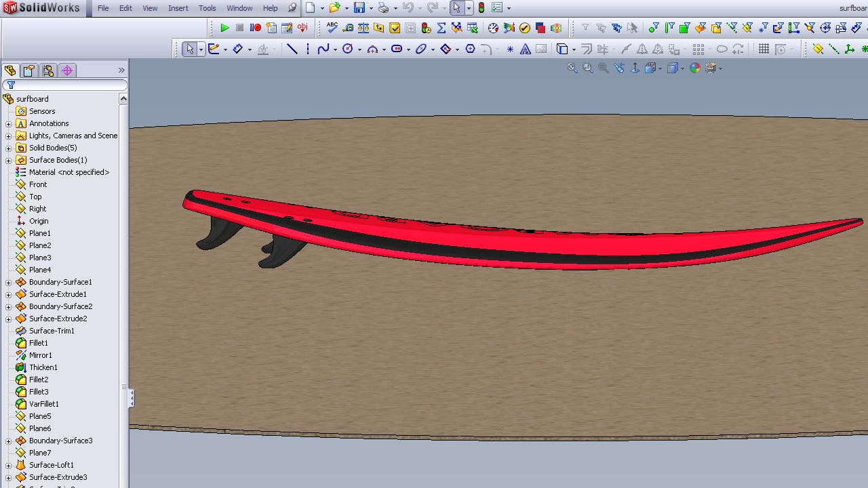Image resolution: width=868 pixels, height=488 pixels.
Task: Switch to the PropertyManager tab
Action: click(29, 70)
